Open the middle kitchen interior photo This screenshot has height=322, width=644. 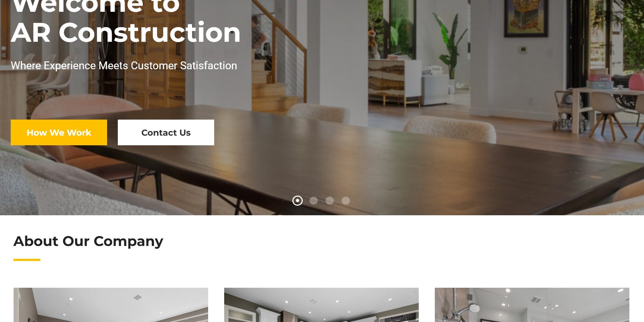[x=321, y=305]
